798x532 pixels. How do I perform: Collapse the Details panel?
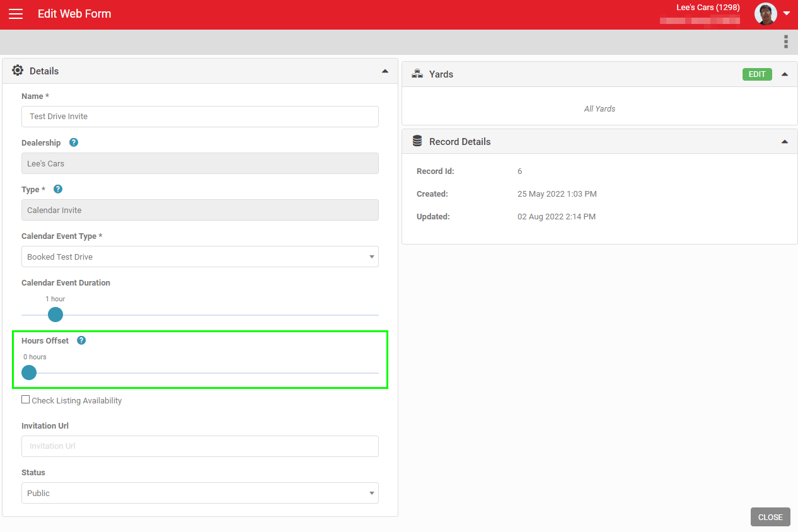click(385, 71)
